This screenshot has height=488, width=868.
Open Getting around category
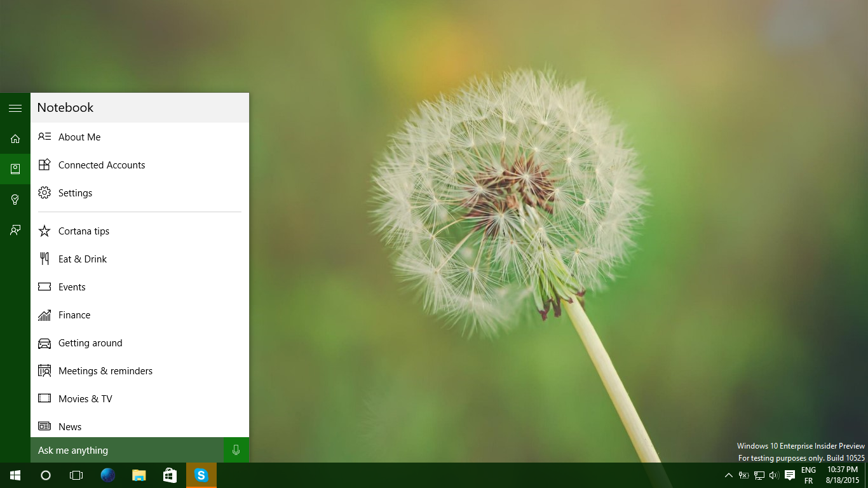coord(140,342)
